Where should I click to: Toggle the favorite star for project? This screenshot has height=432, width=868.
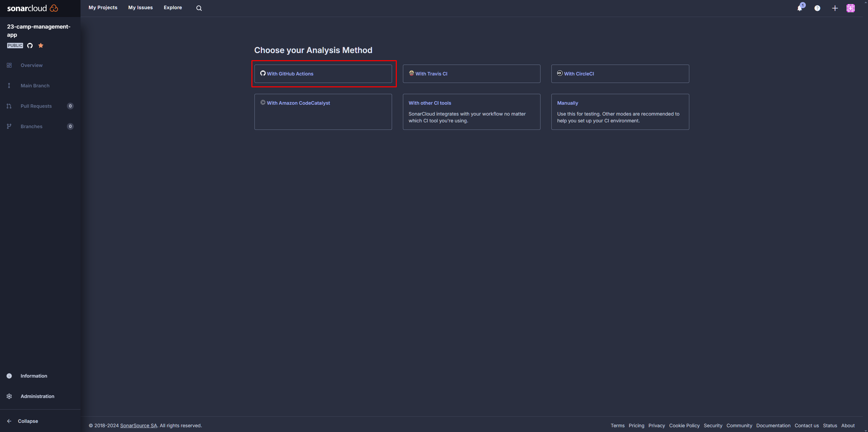click(x=41, y=46)
